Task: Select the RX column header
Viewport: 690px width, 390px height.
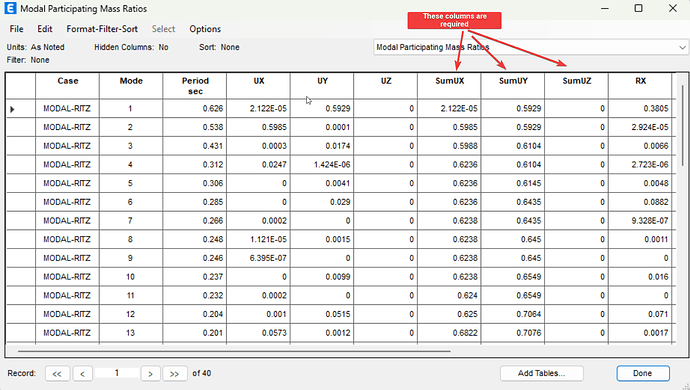Action: [x=640, y=86]
